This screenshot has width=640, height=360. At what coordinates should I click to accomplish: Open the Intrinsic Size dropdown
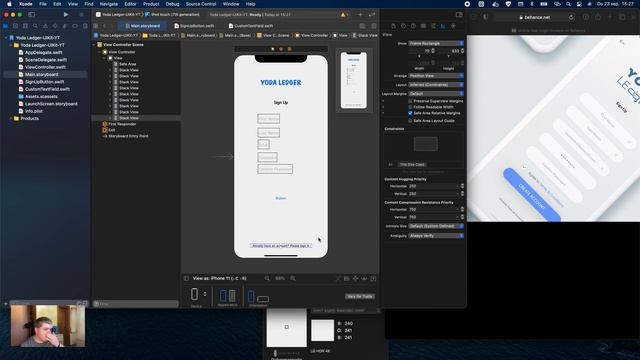coord(436,226)
